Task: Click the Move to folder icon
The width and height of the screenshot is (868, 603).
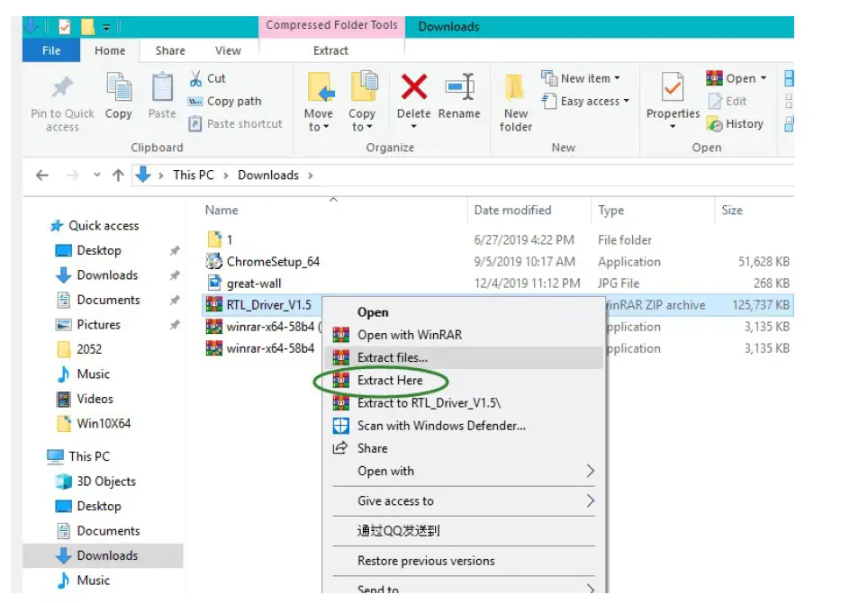Action: [x=321, y=87]
